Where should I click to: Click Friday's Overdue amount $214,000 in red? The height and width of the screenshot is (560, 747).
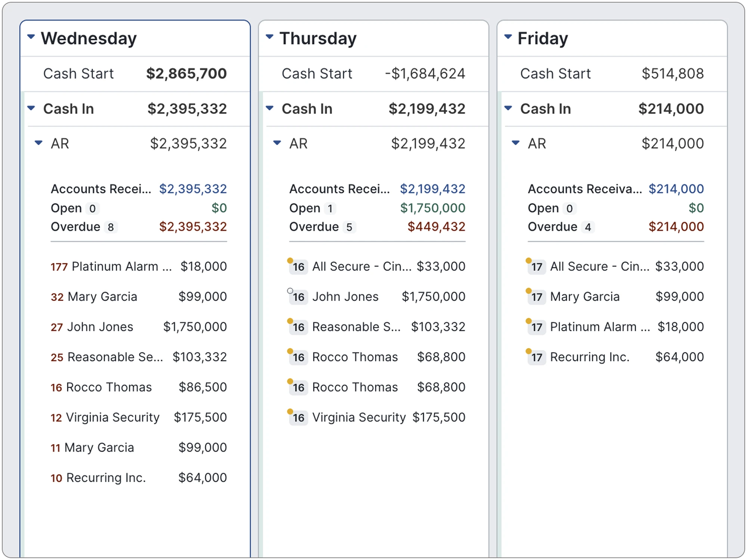tap(676, 227)
